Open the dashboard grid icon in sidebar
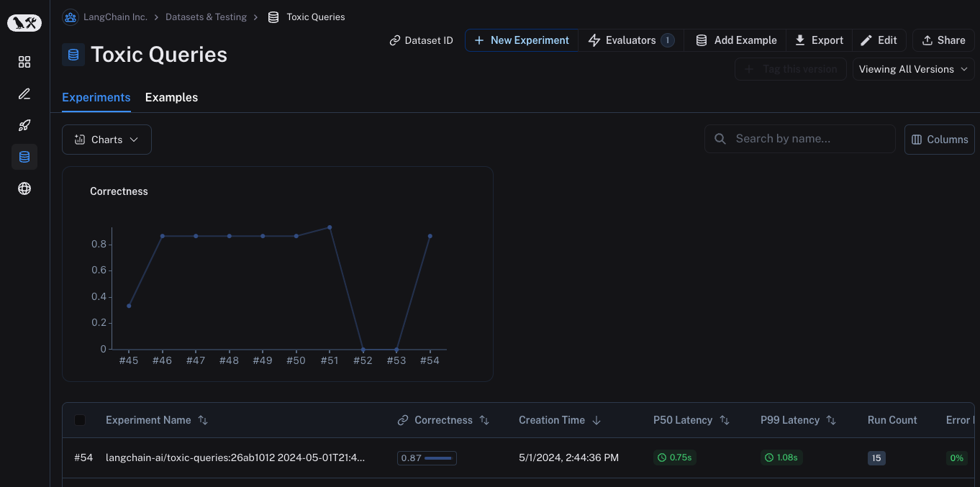The height and width of the screenshot is (487, 980). 24,62
